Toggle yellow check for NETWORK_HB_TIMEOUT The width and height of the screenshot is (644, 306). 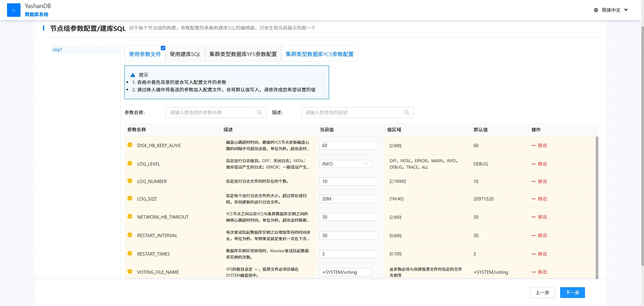click(x=130, y=217)
